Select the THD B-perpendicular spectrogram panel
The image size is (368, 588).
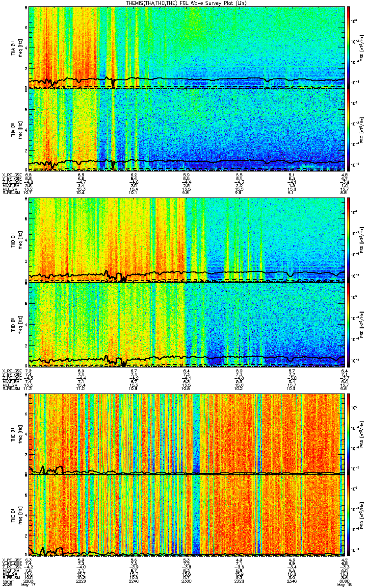point(186,239)
